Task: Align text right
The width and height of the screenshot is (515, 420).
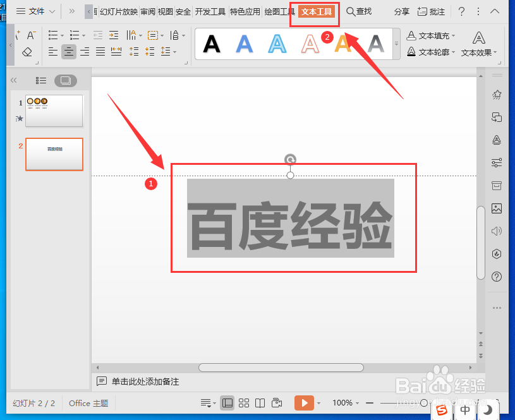Action: 85,52
